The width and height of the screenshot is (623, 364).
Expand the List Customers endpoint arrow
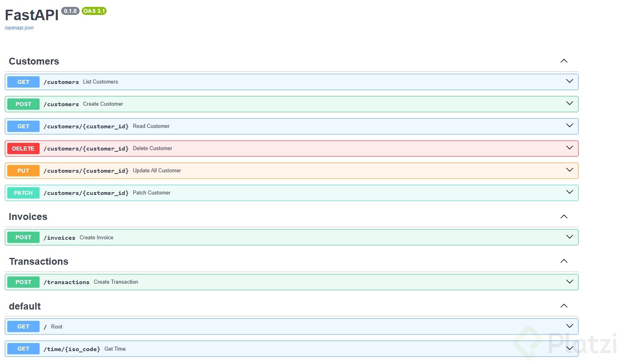[570, 81]
